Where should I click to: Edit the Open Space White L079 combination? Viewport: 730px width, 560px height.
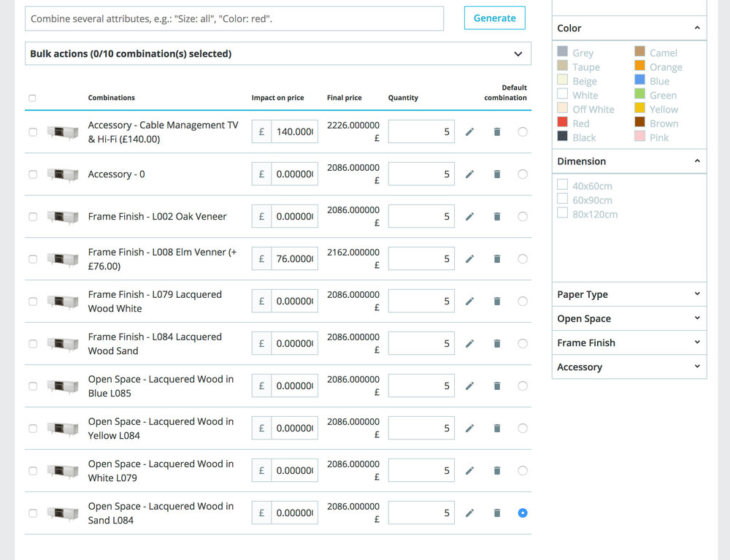click(469, 470)
